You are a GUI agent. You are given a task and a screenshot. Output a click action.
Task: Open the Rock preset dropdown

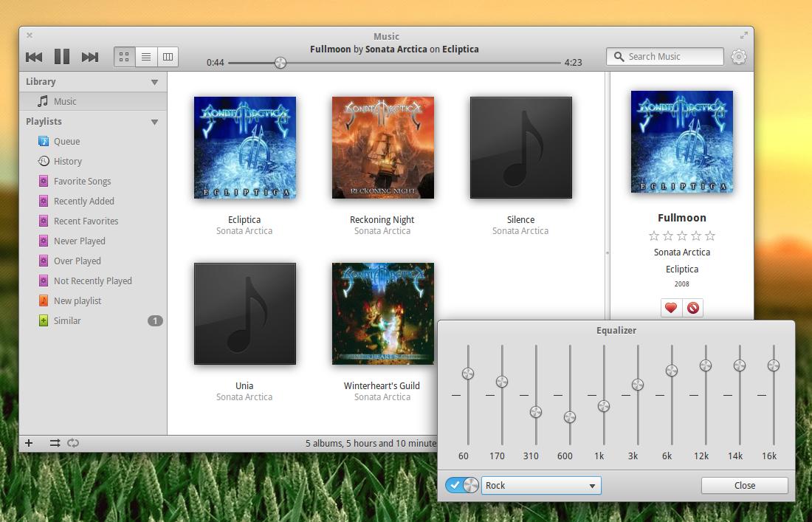coord(541,485)
